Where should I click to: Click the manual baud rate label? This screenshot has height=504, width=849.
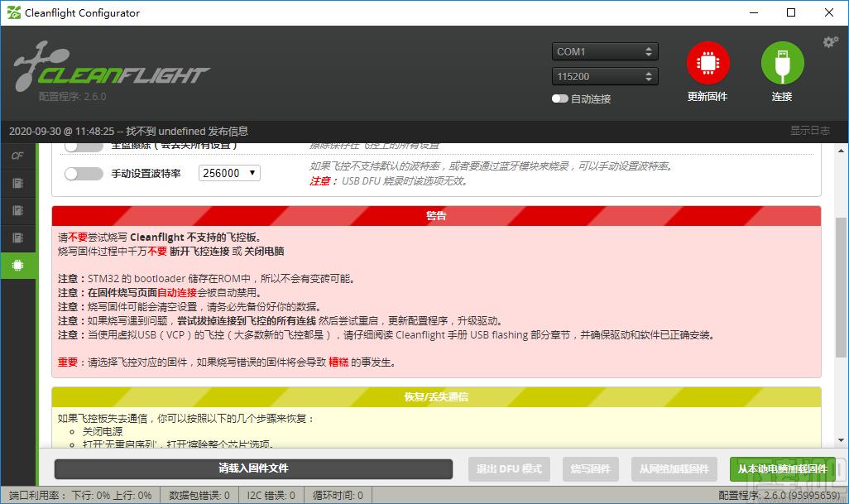pos(146,173)
